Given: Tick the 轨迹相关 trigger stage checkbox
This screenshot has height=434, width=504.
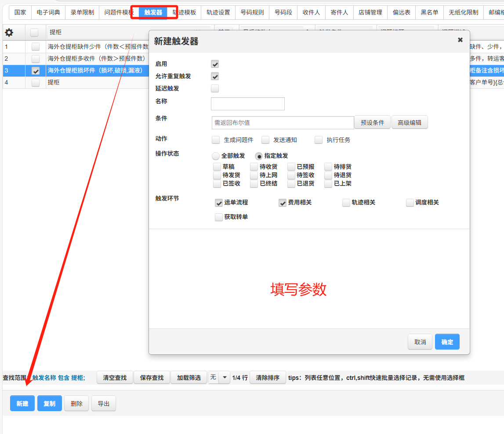Looking at the screenshot, I should click(346, 203).
